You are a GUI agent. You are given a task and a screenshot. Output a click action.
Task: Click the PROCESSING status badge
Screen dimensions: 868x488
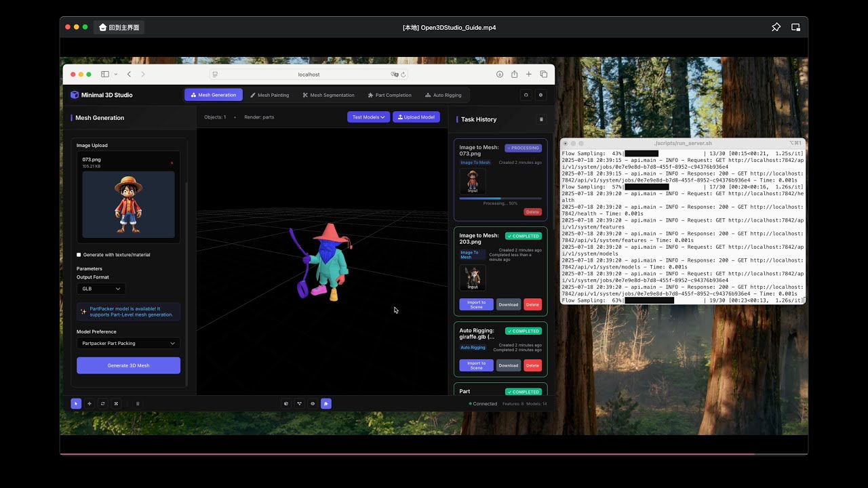(523, 148)
